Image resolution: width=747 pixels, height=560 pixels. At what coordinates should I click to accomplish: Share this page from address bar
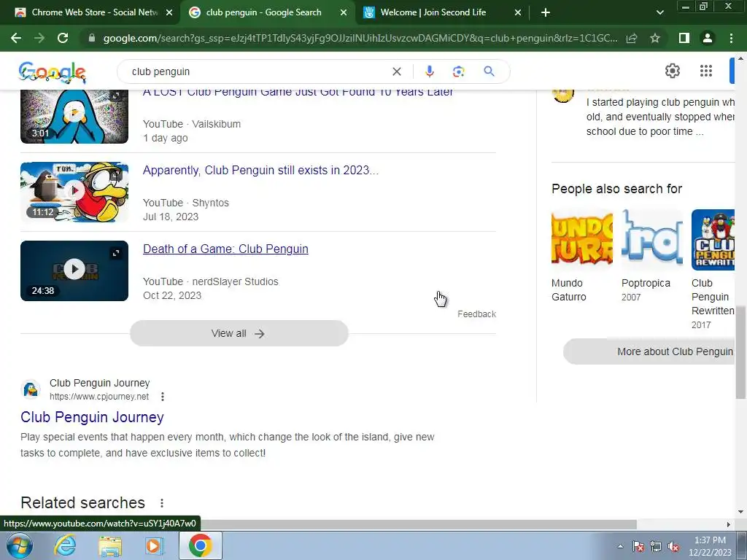[632, 38]
